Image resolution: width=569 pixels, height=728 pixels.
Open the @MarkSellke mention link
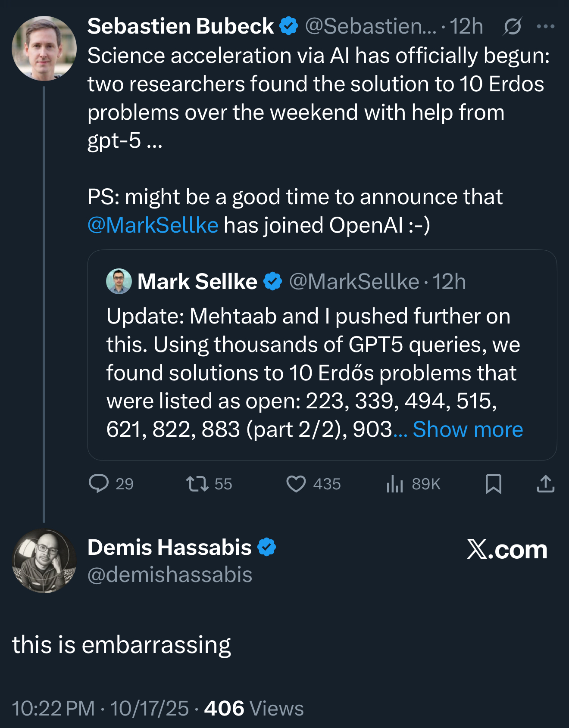(153, 225)
